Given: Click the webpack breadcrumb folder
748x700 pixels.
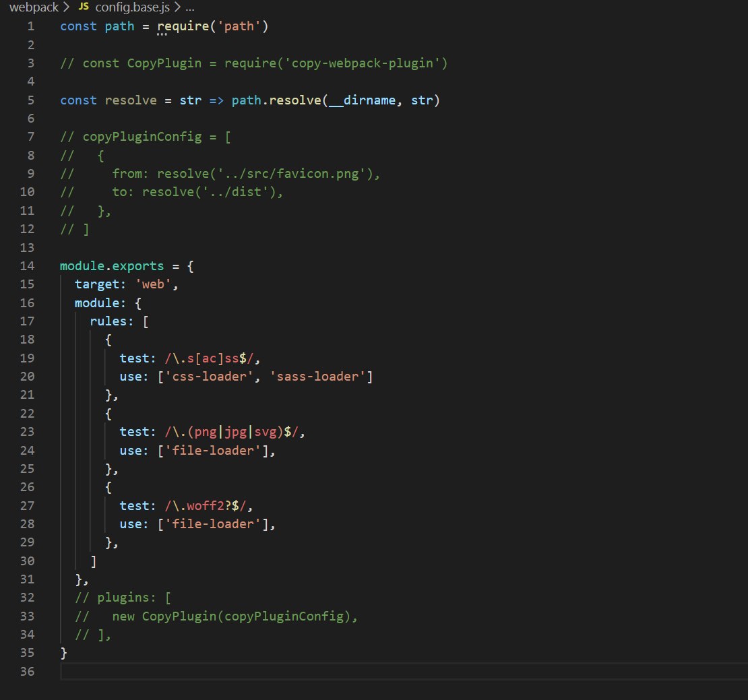Looking at the screenshot, I should click(x=34, y=7).
